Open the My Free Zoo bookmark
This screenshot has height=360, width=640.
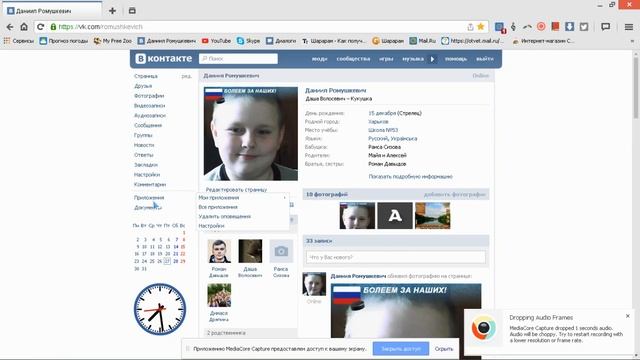tap(113, 41)
